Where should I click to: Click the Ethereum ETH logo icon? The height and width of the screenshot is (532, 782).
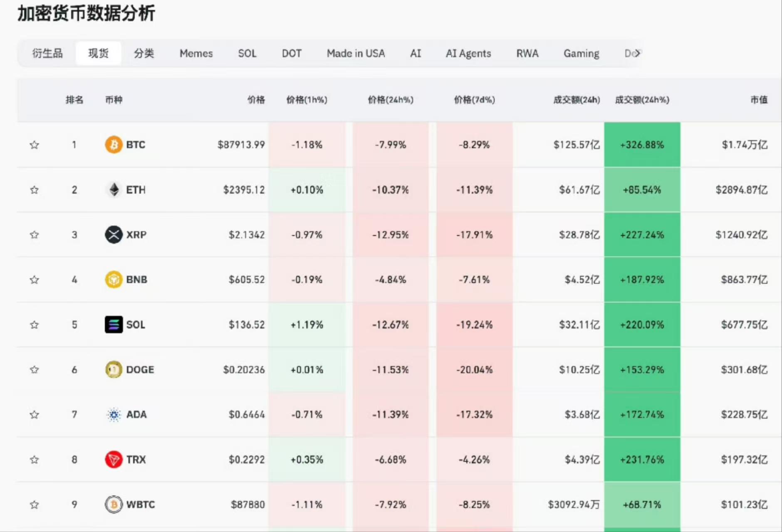[113, 190]
